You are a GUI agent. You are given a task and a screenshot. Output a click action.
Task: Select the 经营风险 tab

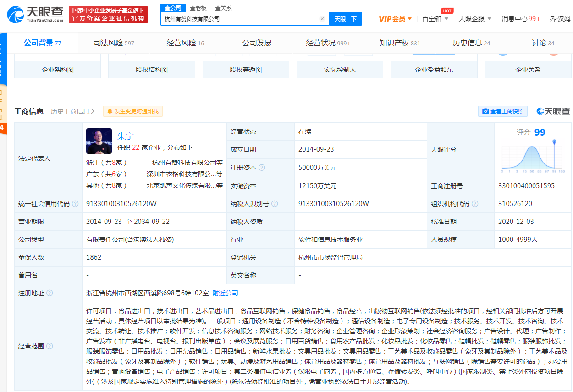tap(186, 43)
